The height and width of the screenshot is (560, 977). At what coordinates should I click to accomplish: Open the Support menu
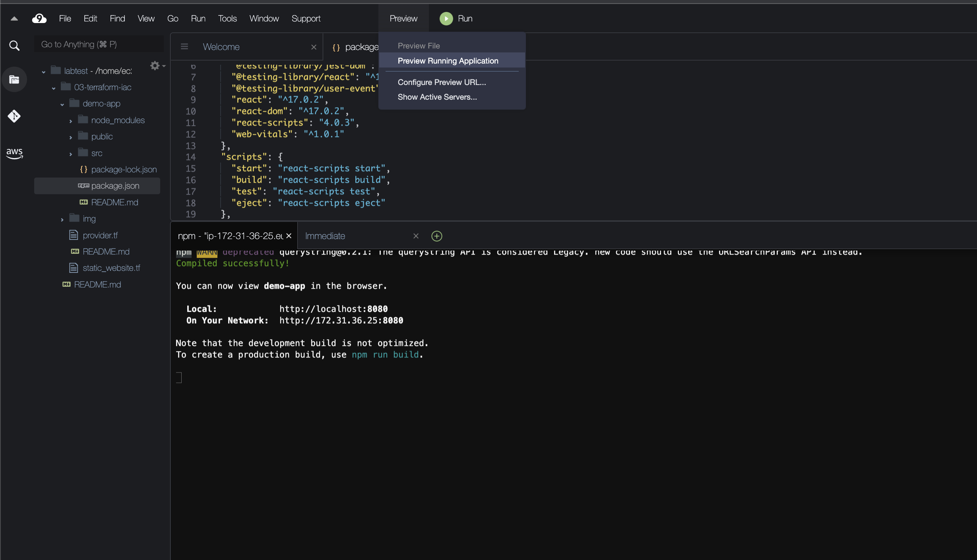coord(306,19)
